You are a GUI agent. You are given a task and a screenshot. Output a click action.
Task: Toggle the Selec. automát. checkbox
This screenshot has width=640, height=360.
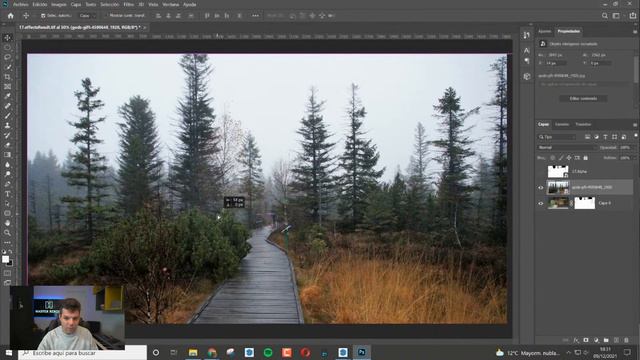pos(43,16)
